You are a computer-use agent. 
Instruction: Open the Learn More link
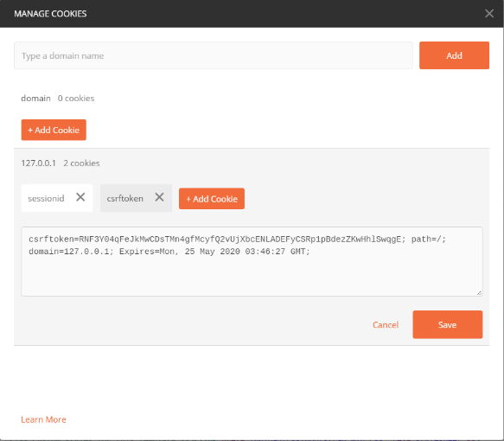point(43,419)
